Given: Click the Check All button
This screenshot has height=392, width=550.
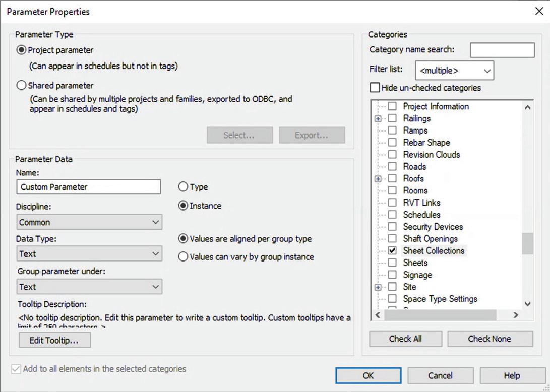Looking at the screenshot, I should point(405,339).
